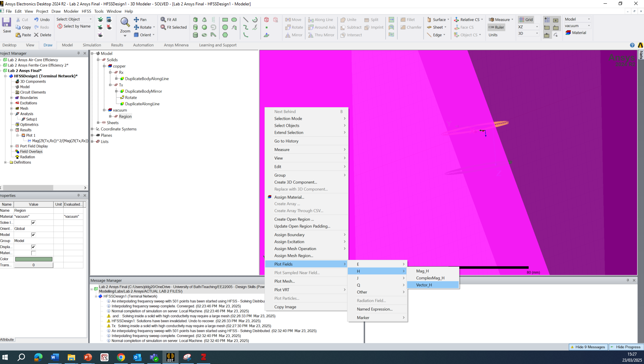644x364 pixels.
Task: Enable the Material Appearance checkbox
Action: click(x=33, y=253)
